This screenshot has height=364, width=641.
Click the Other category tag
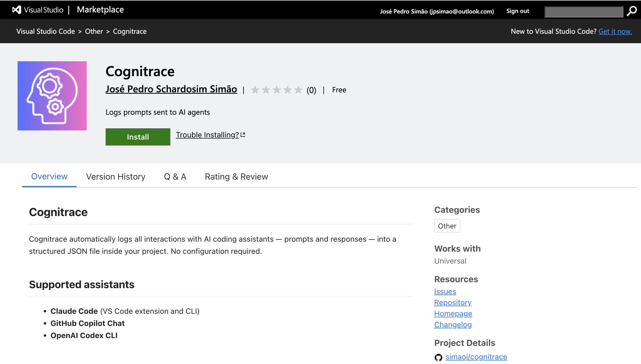tap(447, 226)
